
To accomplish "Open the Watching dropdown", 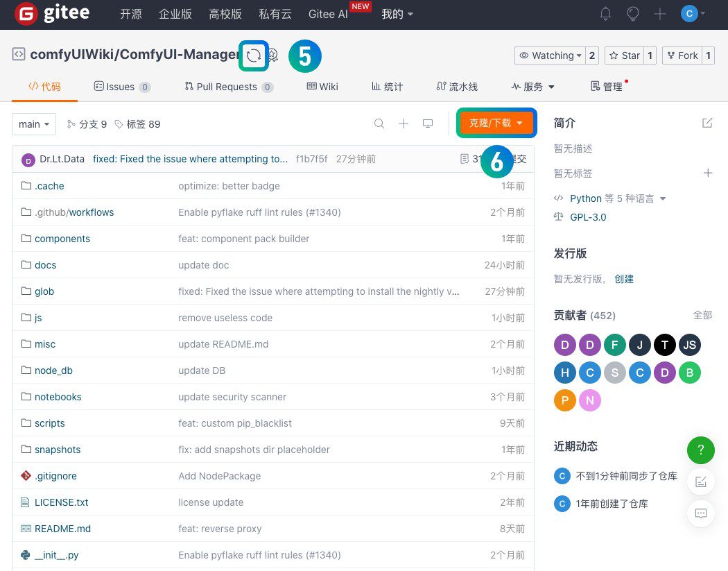I will tap(551, 56).
